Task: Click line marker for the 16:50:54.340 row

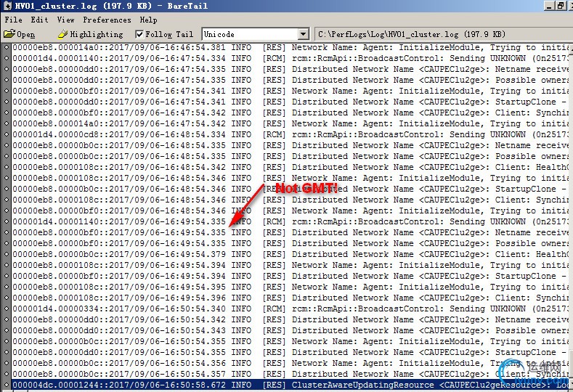Action: coord(7,309)
